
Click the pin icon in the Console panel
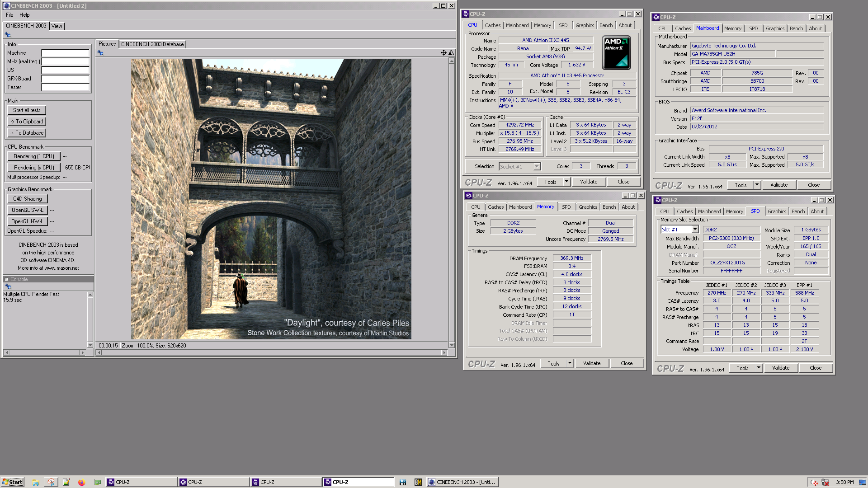8,286
